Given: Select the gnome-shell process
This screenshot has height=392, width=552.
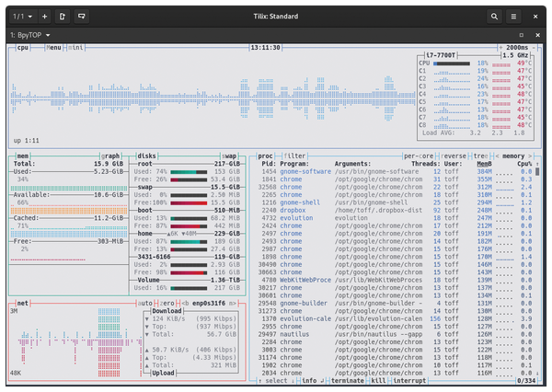Looking at the screenshot, I should pos(395,202).
